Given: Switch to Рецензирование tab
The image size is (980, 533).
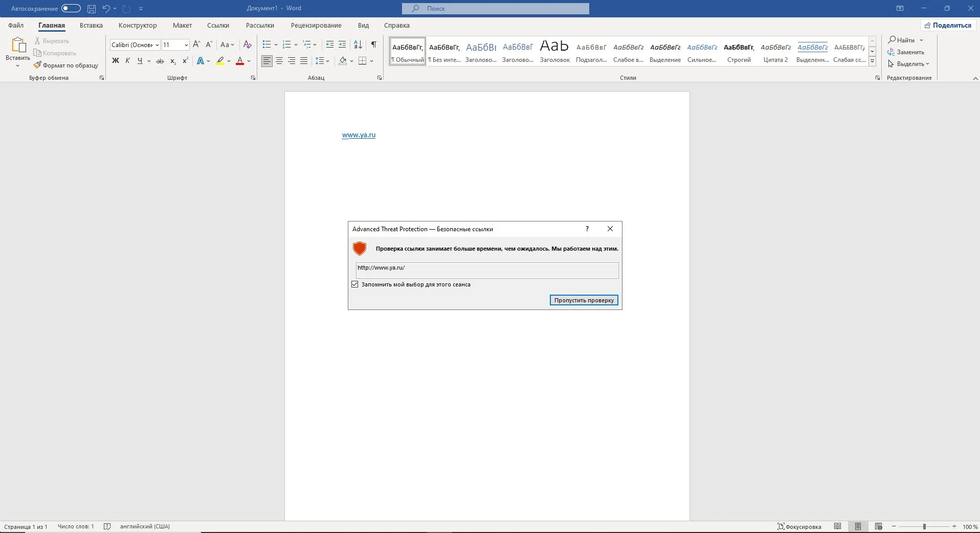Looking at the screenshot, I should pyautogui.click(x=316, y=25).
